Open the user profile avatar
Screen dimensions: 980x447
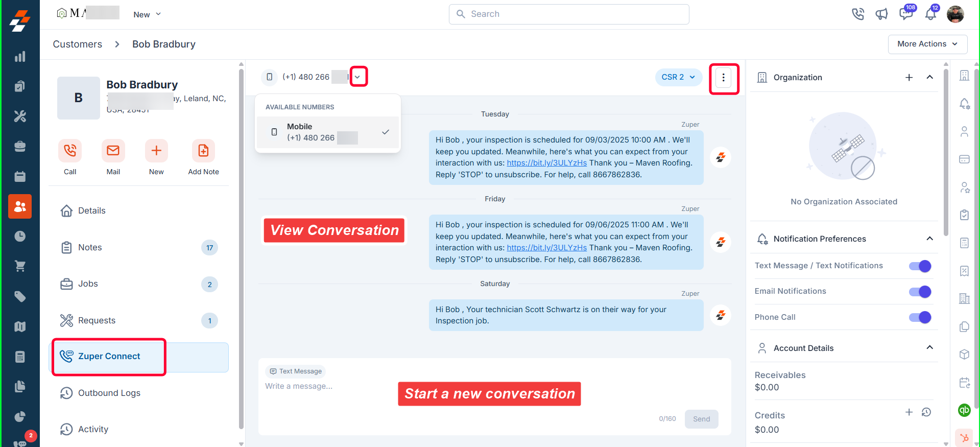coord(955,14)
